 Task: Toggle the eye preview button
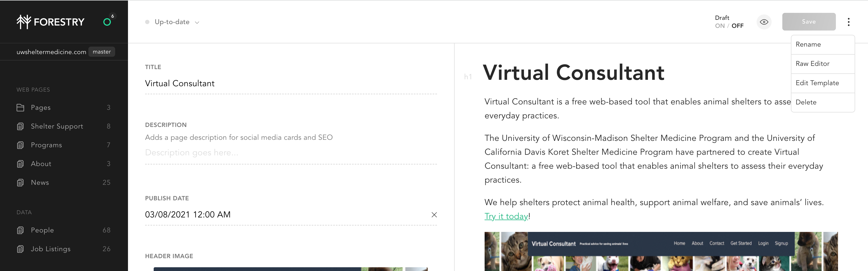point(764,22)
